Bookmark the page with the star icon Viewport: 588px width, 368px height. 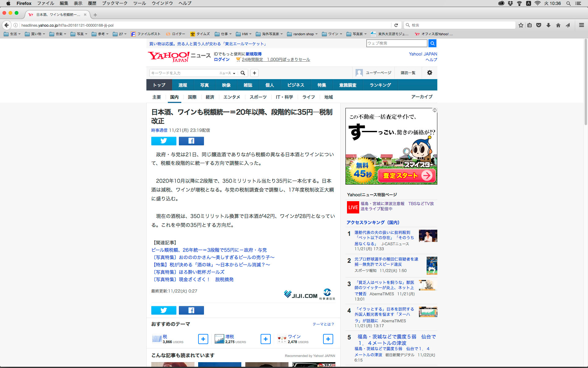(521, 25)
